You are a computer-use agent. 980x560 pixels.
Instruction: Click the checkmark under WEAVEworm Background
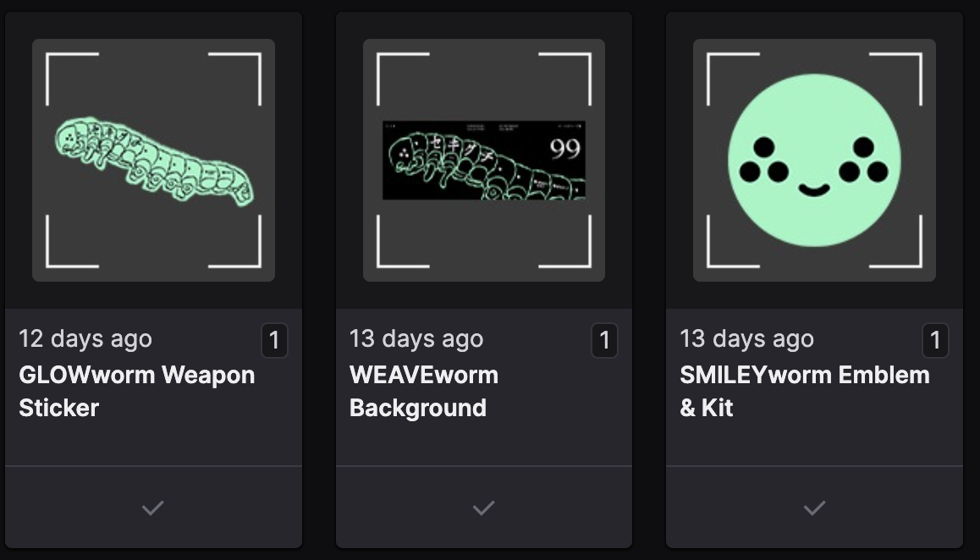[483, 508]
